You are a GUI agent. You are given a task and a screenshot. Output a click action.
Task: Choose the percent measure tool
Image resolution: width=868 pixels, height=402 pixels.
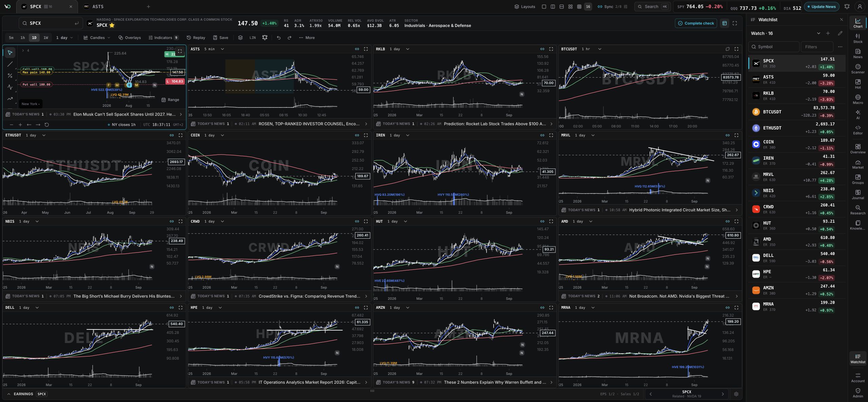click(x=10, y=76)
